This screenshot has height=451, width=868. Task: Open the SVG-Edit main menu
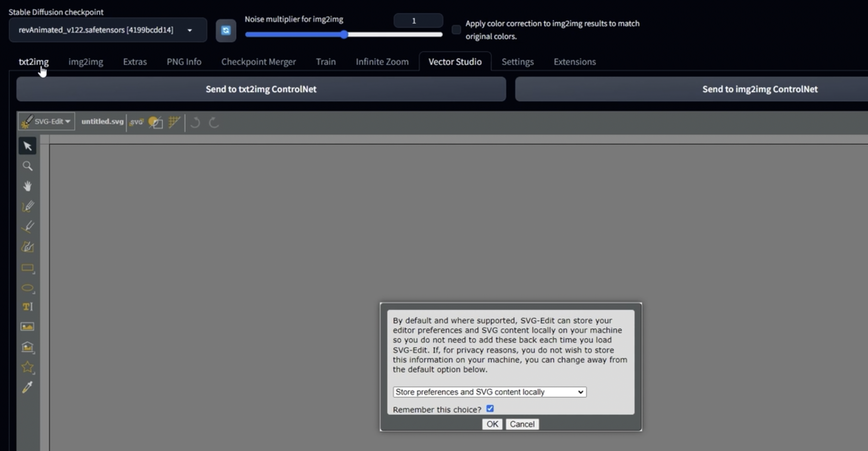pyautogui.click(x=47, y=122)
